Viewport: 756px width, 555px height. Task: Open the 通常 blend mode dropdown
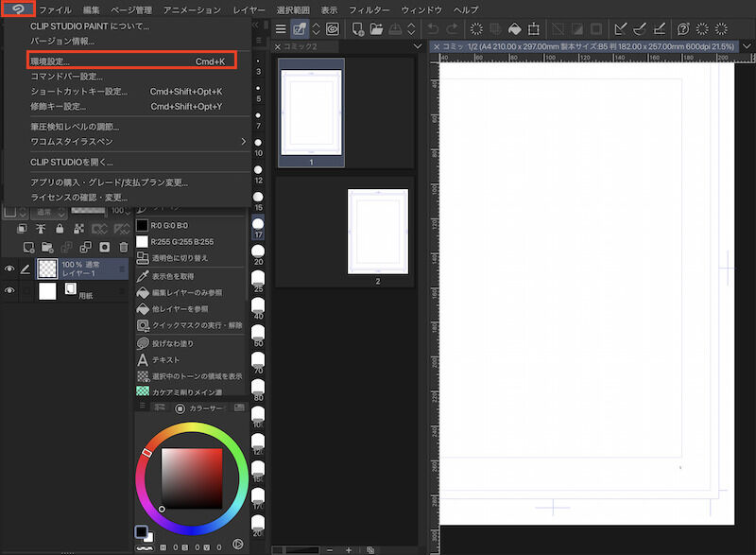click(49, 212)
